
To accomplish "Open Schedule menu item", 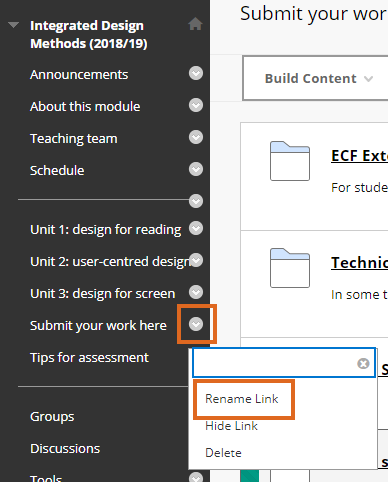I will 57,170.
